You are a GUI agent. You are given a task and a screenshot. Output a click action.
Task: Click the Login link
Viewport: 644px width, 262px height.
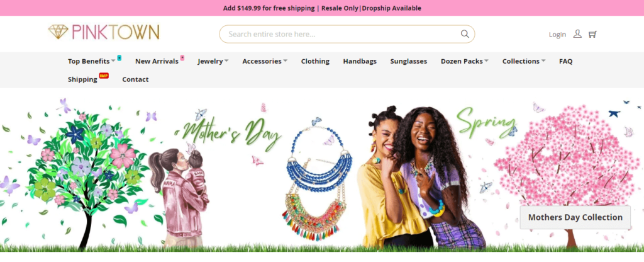pos(557,35)
